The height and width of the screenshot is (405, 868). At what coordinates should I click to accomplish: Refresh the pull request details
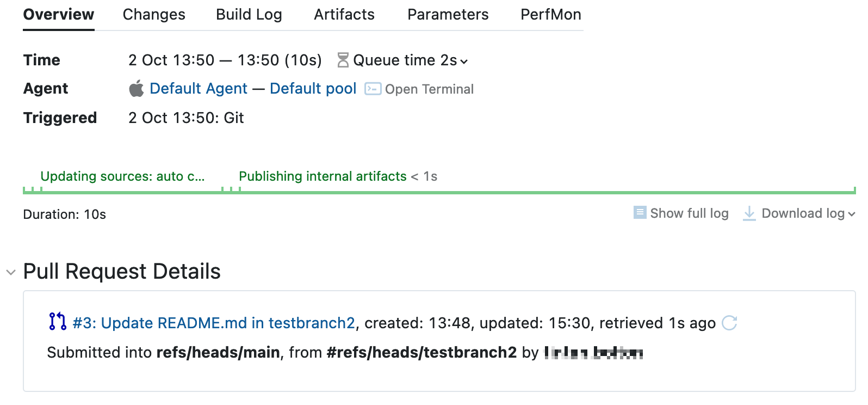731,322
